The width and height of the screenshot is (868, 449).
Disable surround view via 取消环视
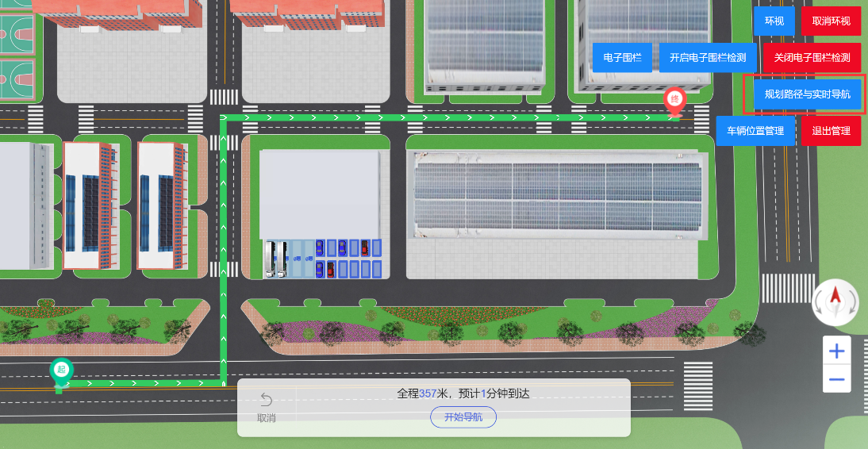(831, 21)
